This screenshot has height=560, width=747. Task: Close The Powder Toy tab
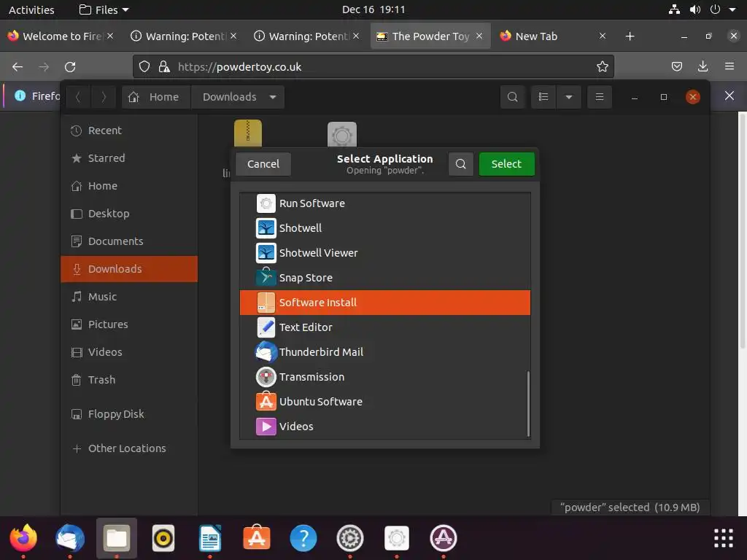tap(479, 36)
